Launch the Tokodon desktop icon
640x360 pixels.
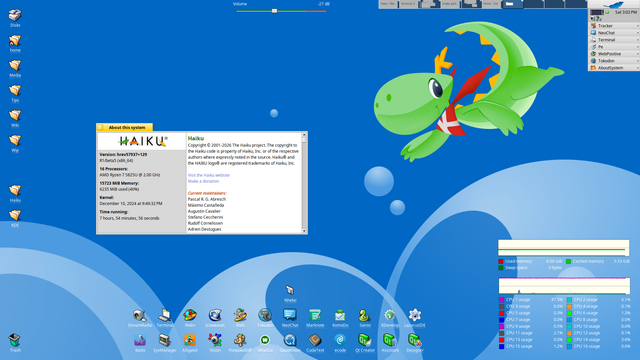(265, 315)
